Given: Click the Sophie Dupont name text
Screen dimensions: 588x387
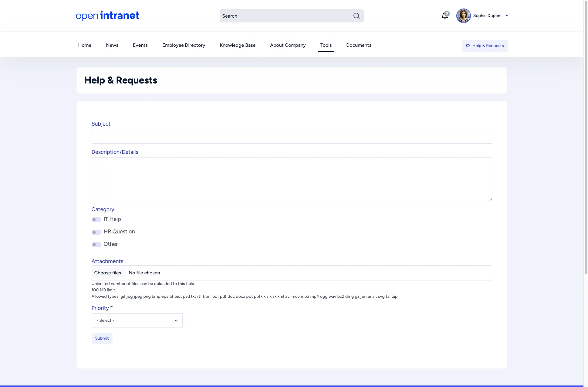Looking at the screenshot, I should click(x=487, y=16).
